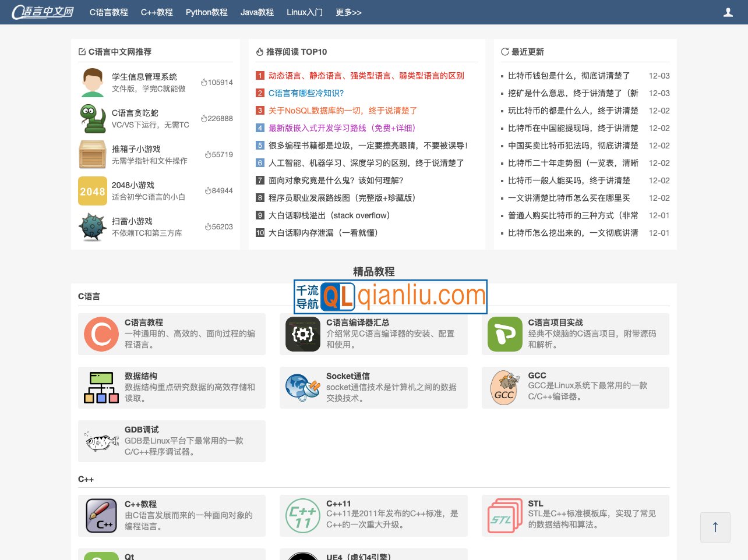The width and height of the screenshot is (748, 560).
Task: Click the 数据结构 flowchart icon
Action: [x=101, y=388]
